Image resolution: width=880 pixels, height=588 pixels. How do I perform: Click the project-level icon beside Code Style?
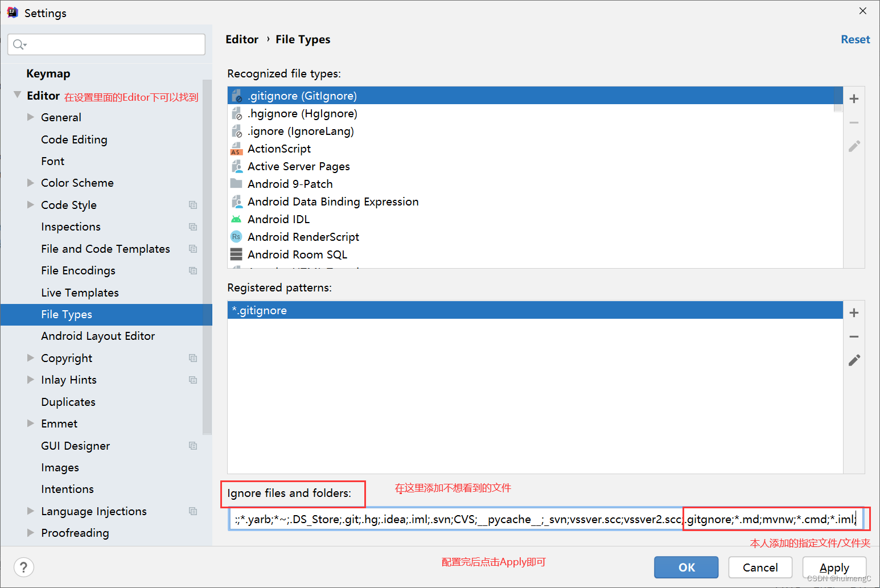[x=193, y=205]
